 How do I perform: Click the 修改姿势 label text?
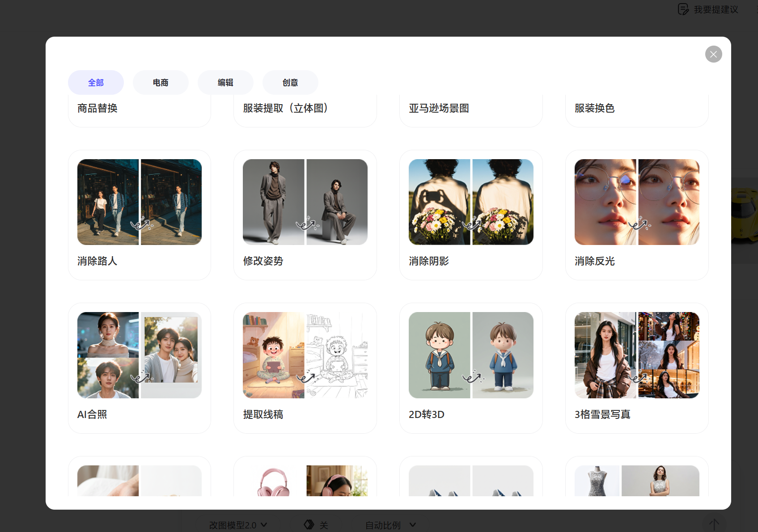[x=263, y=261]
